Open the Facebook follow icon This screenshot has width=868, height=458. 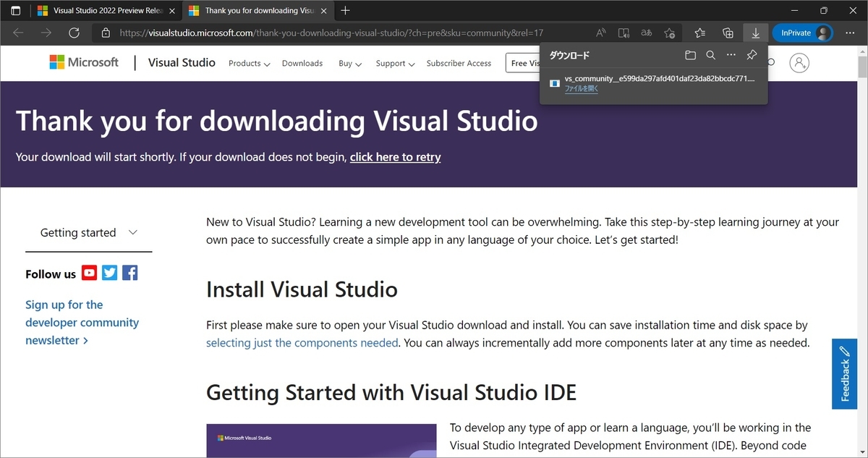click(130, 273)
